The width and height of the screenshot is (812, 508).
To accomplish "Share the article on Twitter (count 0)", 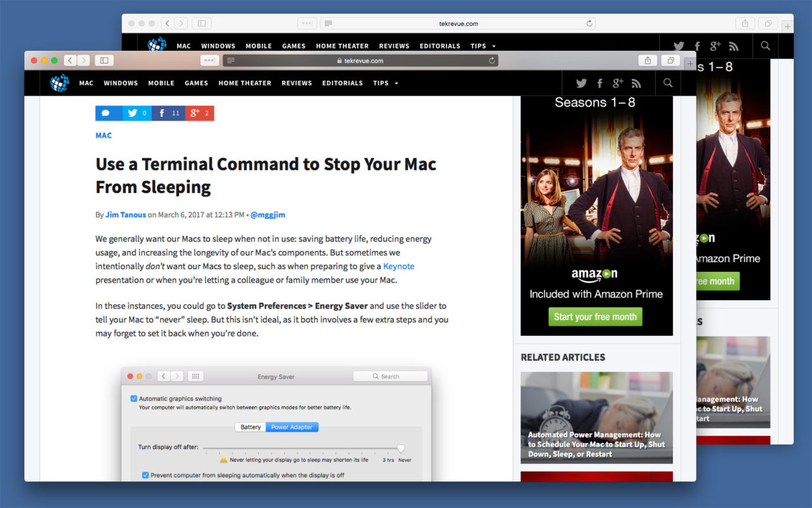I will 137,113.
